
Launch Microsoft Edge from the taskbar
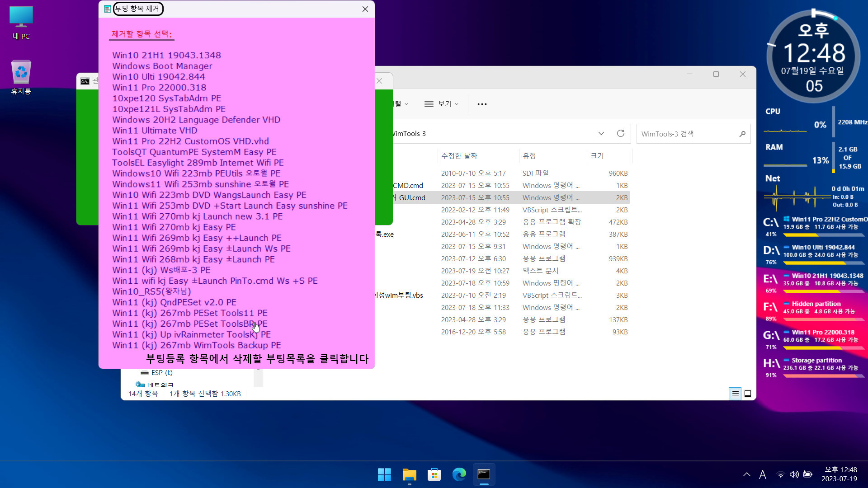tap(459, 474)
